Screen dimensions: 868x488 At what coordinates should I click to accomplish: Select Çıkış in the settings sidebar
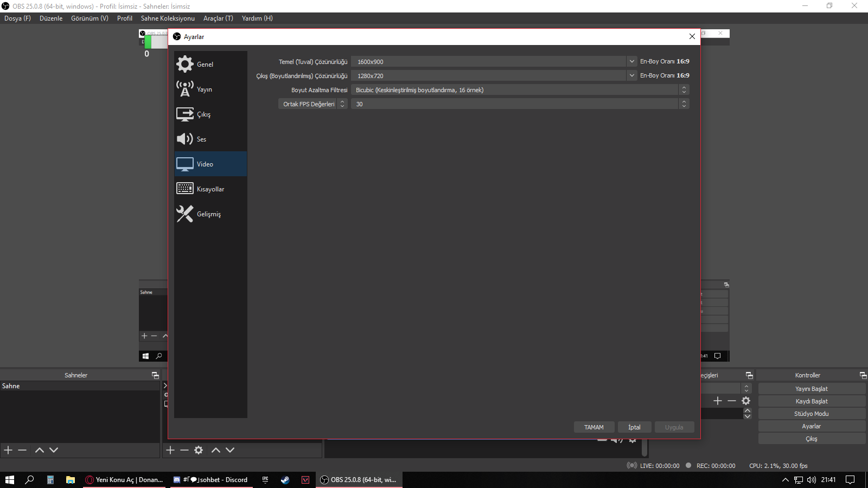(x=210, y=114)
